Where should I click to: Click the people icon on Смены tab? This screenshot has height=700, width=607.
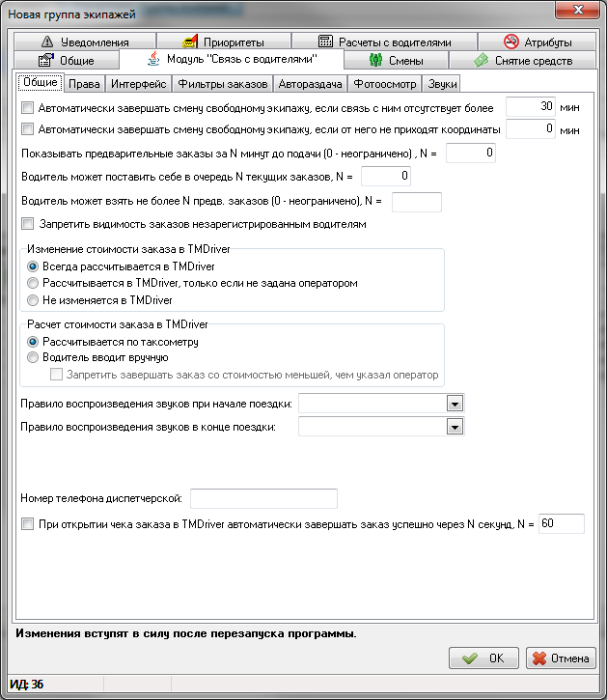pyautogui.click(x=375, y=60)
